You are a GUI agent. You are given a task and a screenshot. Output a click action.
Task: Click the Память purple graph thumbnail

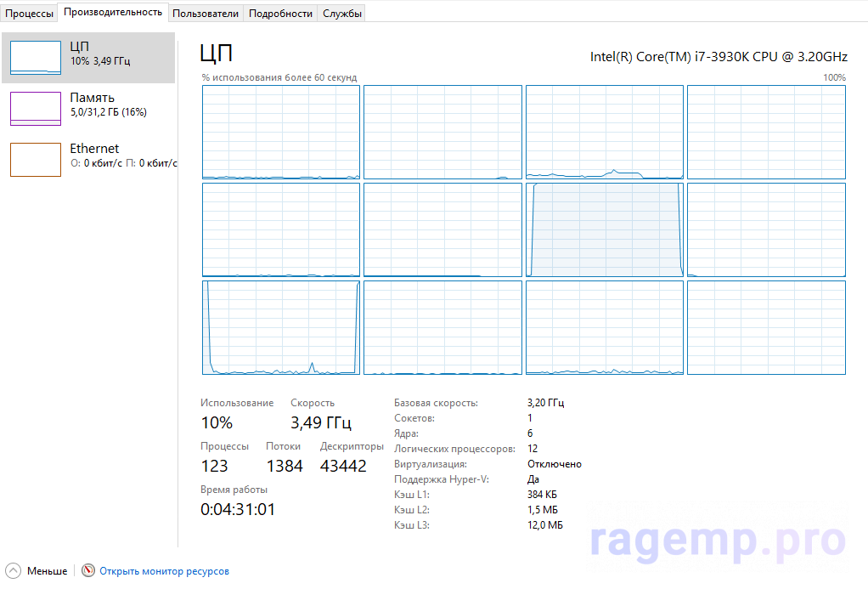point(36,109)
